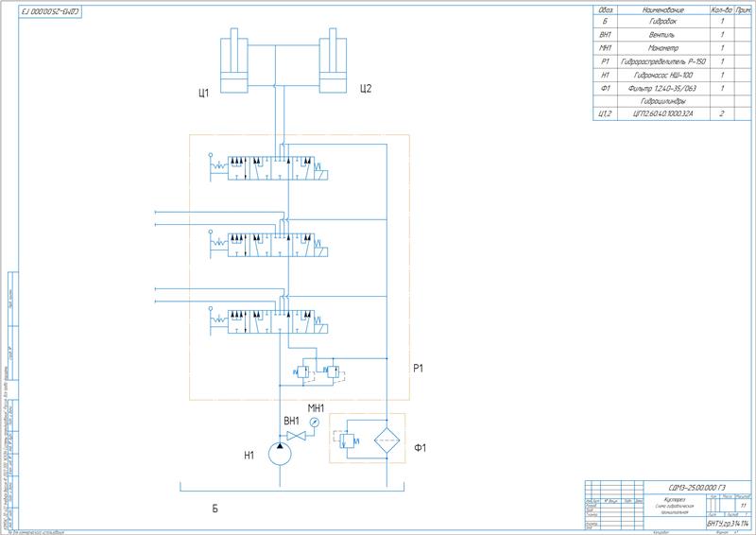
Task: Click the label Ц1
Action: pos(204,93)
